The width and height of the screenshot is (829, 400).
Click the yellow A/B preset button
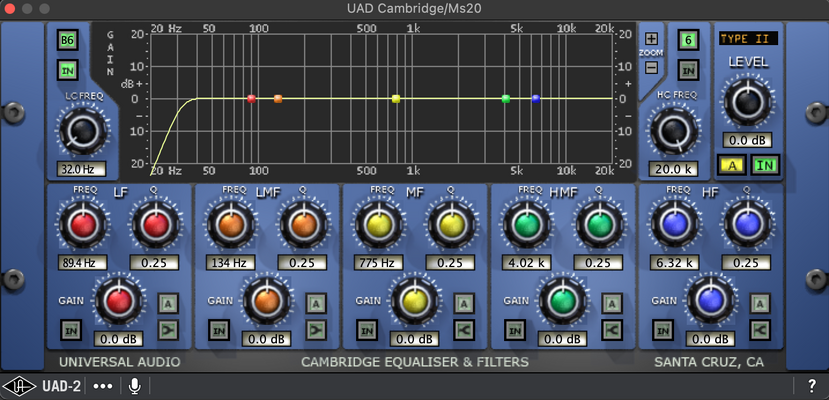[732, 165]
